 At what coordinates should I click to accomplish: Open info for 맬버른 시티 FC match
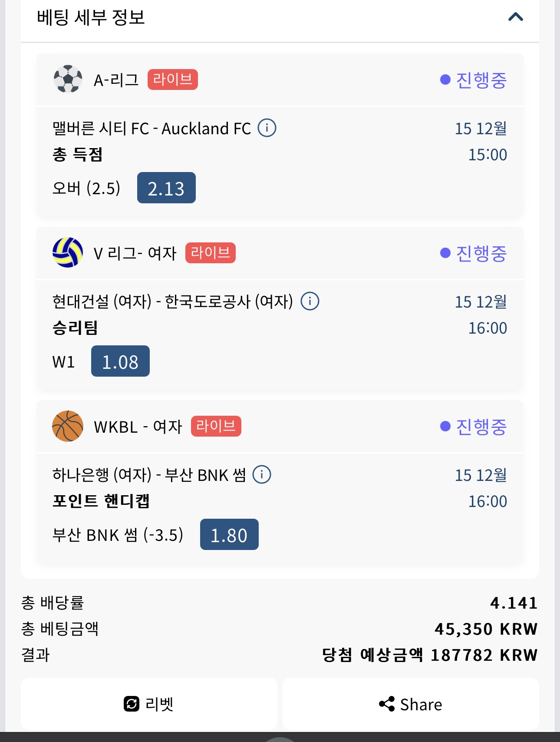267,128
